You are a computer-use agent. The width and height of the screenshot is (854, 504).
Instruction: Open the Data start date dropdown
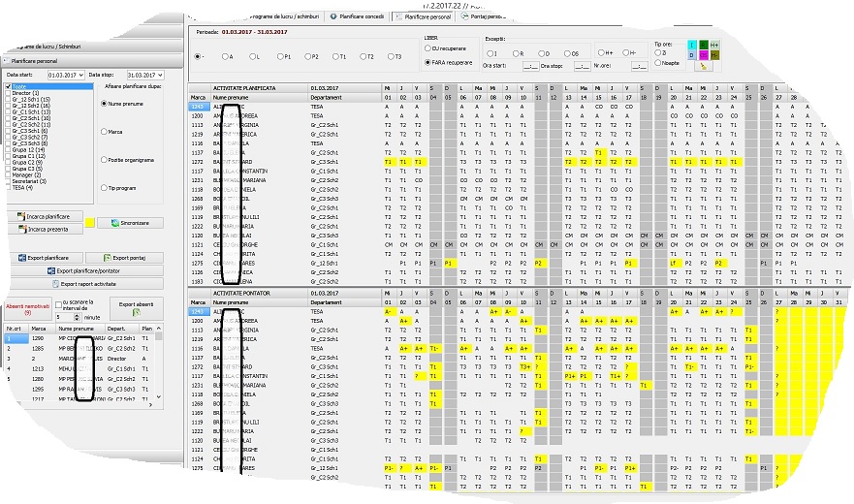click(81, 76)
